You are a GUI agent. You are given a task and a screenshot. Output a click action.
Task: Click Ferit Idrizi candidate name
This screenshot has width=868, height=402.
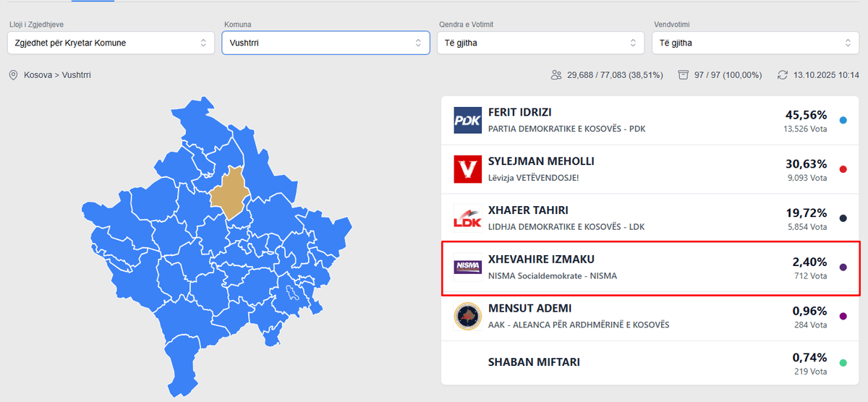[x=520, y=113]
